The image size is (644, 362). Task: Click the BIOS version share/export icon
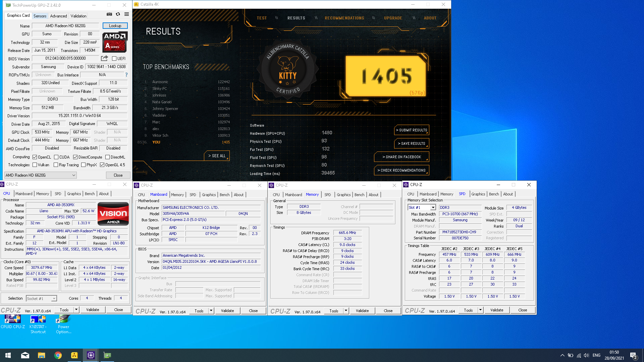click(x=104, y=58)
